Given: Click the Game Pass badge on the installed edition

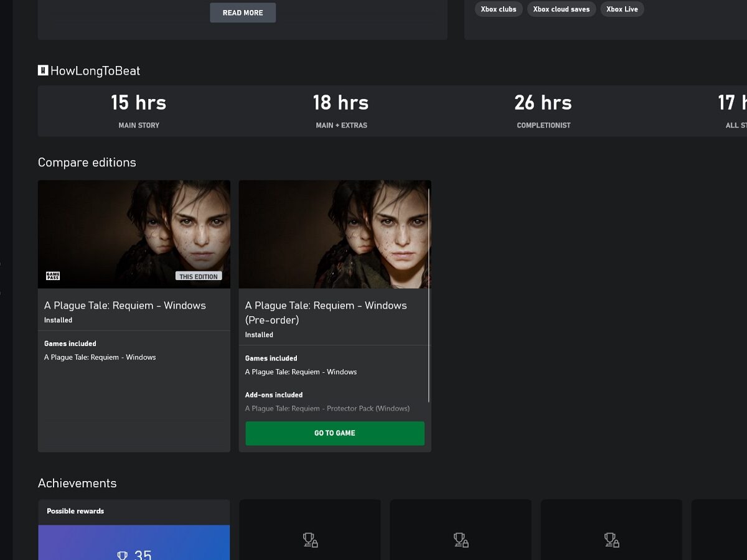Looking at the screenshot, I should [52, 275].
